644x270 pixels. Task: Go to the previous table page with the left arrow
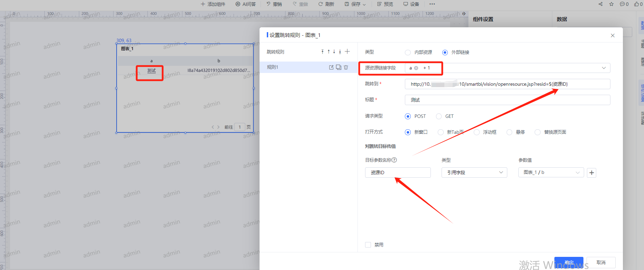click(213, 127)
